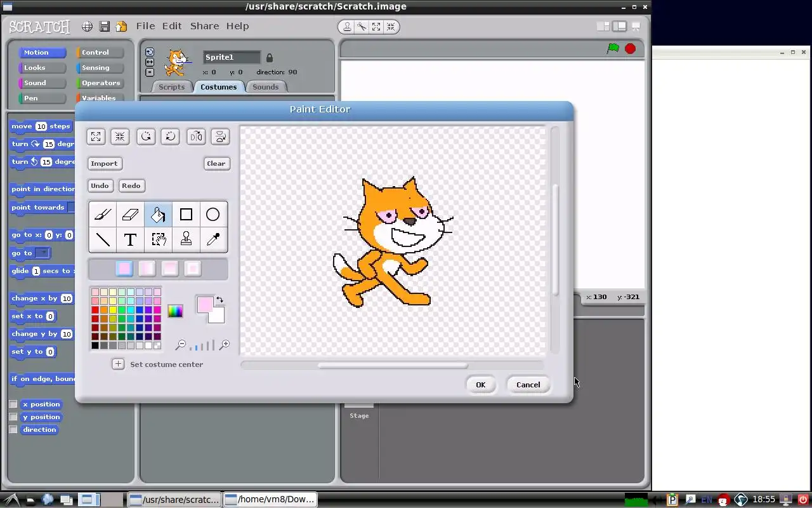812x508 pixels.
Task: Open the go to block dropdown
Action: (42, 253)
